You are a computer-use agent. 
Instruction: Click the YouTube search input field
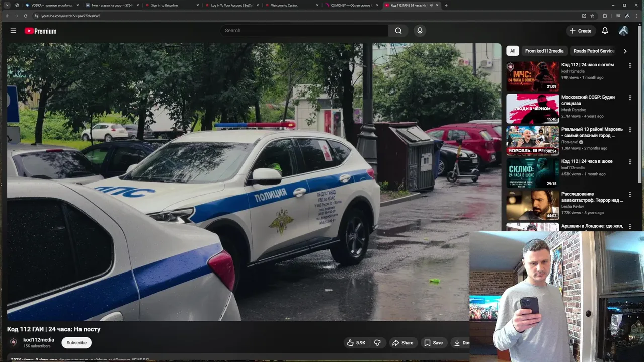[304, 31]
